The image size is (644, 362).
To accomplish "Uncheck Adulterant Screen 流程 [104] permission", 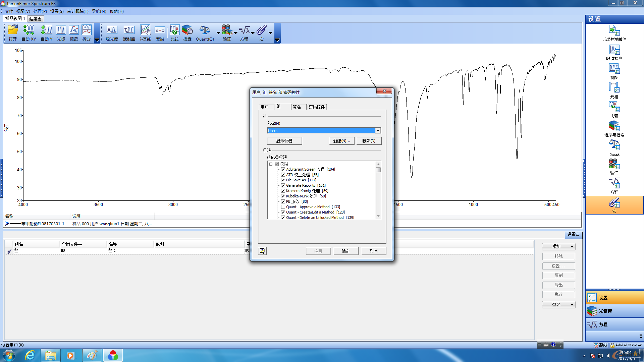I will click(283, 169).
